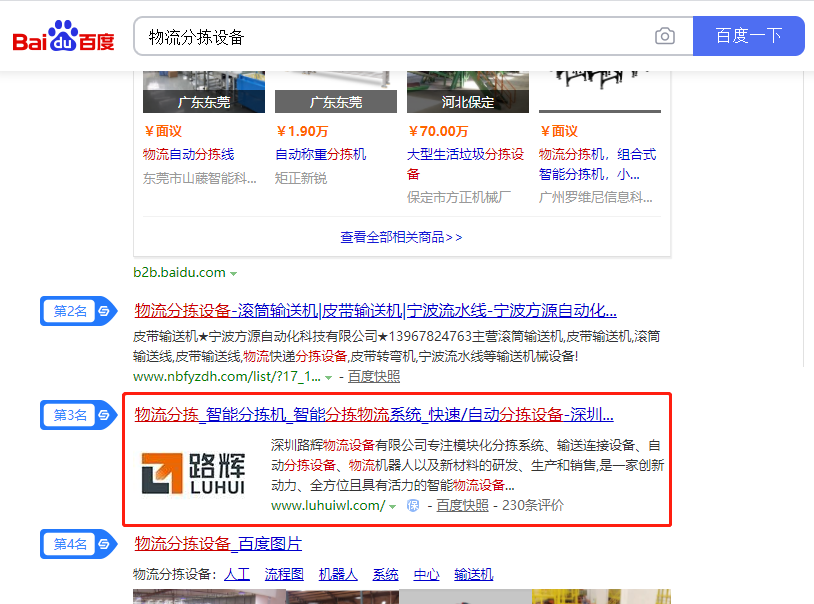The height and width of the screenshot is (604, 814).
Task: Click the ¥70.00万 price text
Action: tap(438, 131)
